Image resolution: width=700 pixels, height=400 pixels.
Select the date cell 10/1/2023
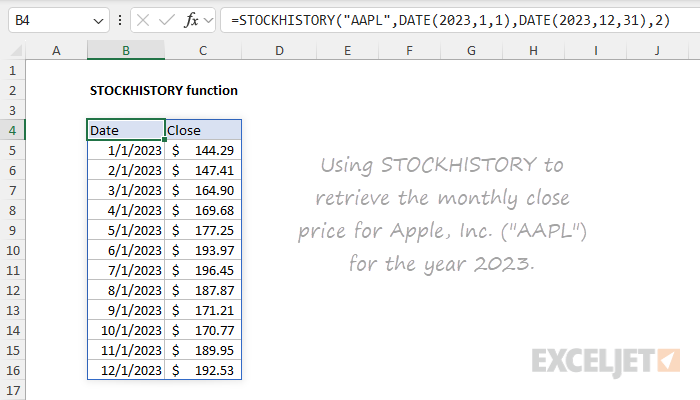(126, 330)
